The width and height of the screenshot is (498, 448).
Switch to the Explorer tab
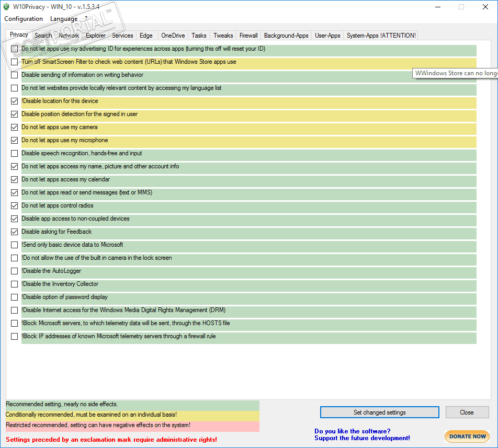(96, 36)
